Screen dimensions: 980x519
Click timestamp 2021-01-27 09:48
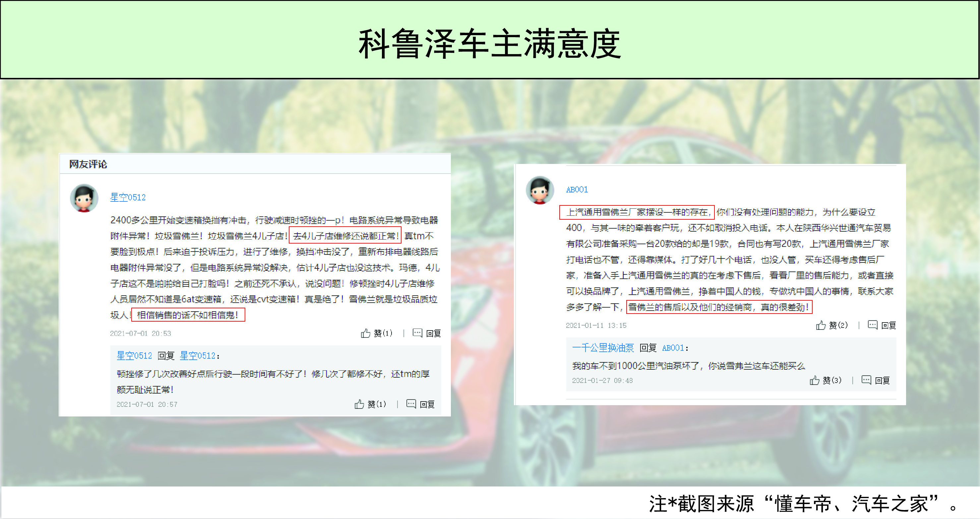[x=602, y=380]
